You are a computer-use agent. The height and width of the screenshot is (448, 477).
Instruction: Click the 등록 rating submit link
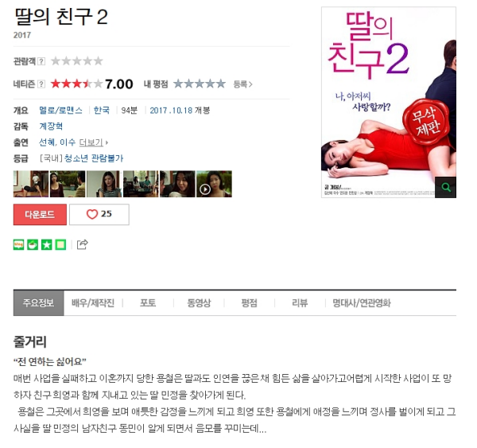point(242,84)
